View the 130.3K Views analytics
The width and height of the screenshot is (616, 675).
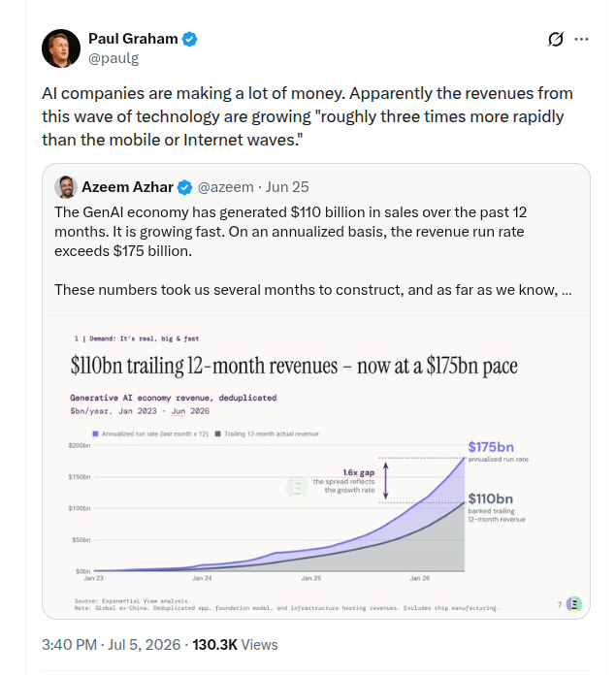pyautogui.click(x=235, y=644)
